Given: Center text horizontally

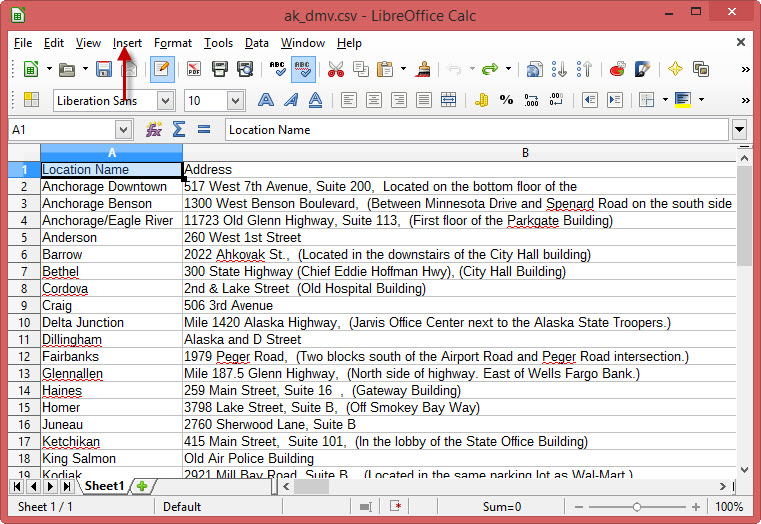Looking at the screenshot, I should [x=374, y=100].
